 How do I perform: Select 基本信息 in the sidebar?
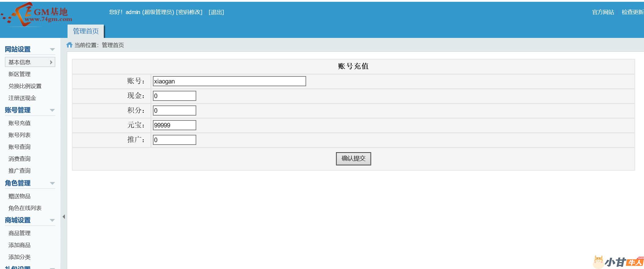tap(30, 62)
